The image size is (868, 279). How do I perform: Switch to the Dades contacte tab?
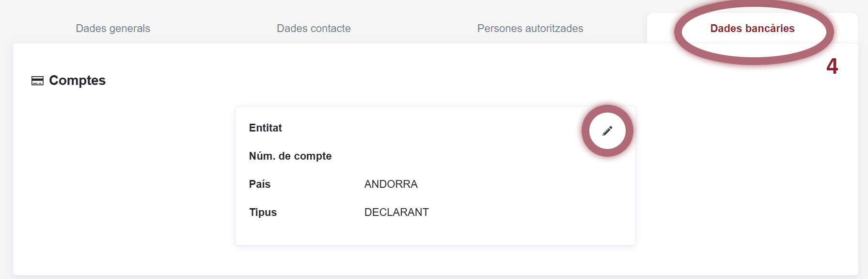point(314,29)
